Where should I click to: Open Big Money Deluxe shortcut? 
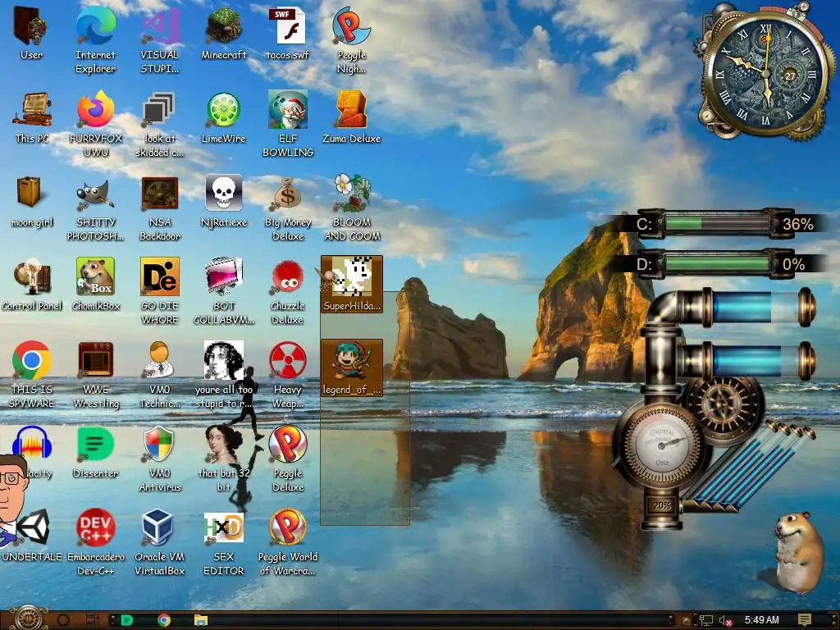[288, 208]
